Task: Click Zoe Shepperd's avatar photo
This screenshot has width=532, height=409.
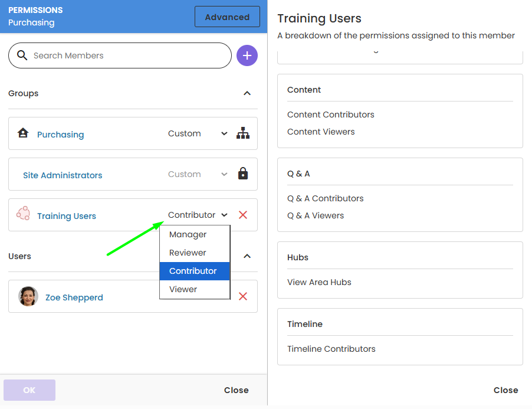Action: pos(28,296)
